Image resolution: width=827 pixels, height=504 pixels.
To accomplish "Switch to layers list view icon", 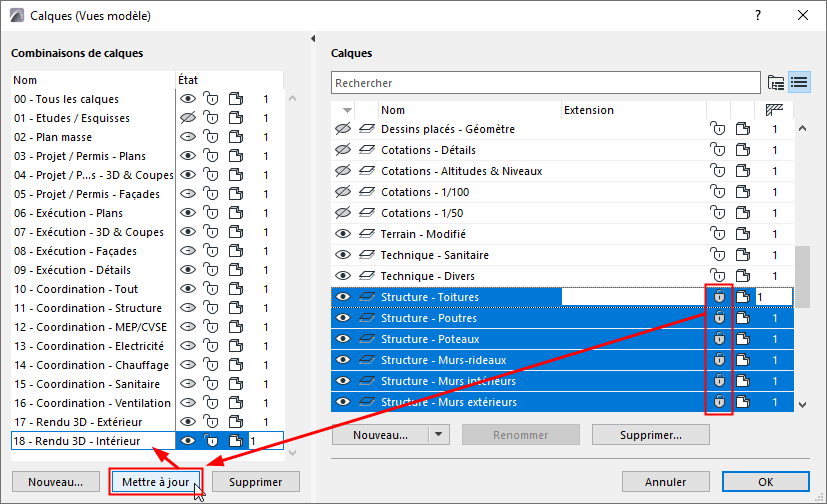I will [800, 82].
